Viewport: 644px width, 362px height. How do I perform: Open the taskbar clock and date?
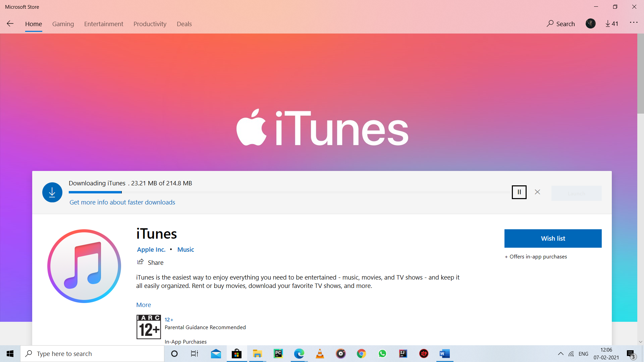(606, 354)
